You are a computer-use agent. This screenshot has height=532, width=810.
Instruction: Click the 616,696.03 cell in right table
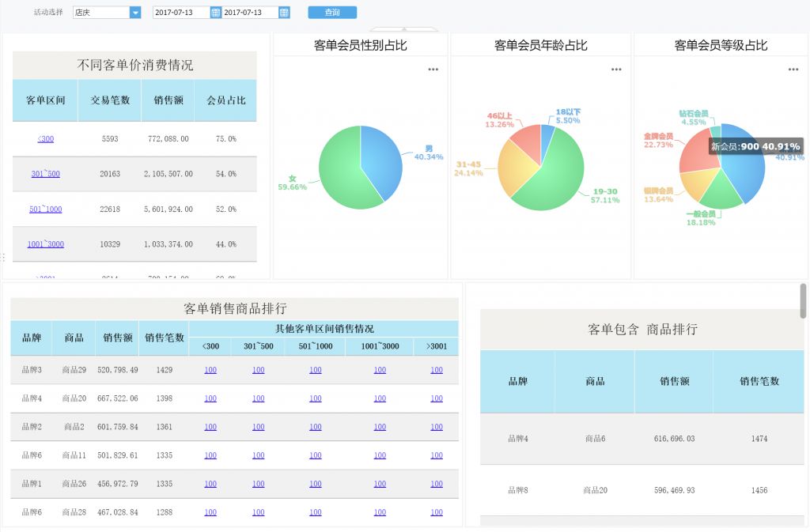[x=674, y=439]
